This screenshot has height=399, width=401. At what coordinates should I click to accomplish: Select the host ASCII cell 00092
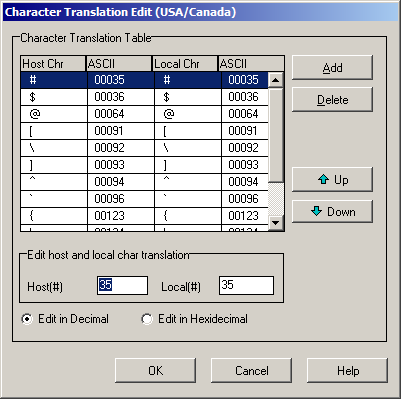click(x=121, y=148)
